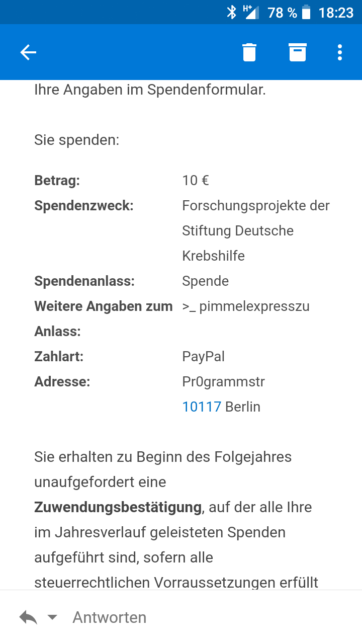Expand the reply options dropdown arrow
The width and height of the screenshot is (362, 644).
coord(52,617)
